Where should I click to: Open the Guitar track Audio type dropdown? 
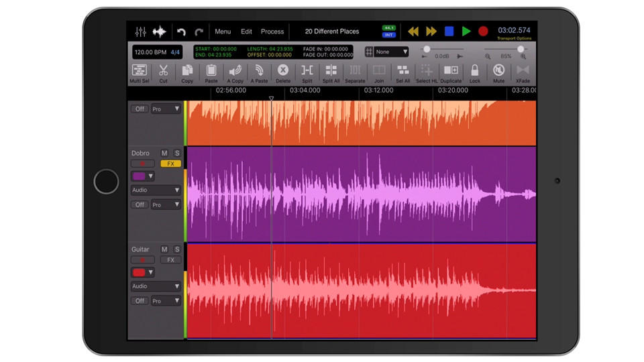tap(156, 286)
